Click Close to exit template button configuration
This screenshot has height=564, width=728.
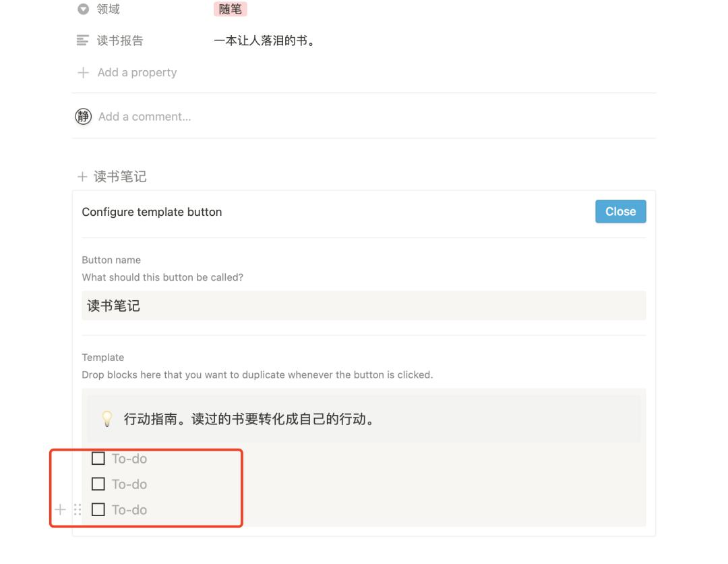tap(619, 211)
